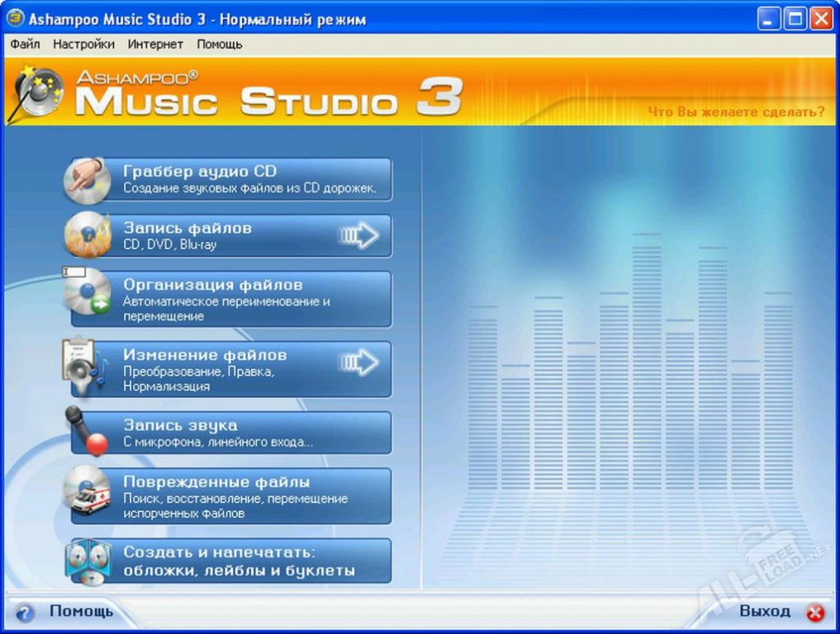Select the Граббер аудио CD button
The image size is (840, 634).
pyautogui.click(x=248, y=179)
